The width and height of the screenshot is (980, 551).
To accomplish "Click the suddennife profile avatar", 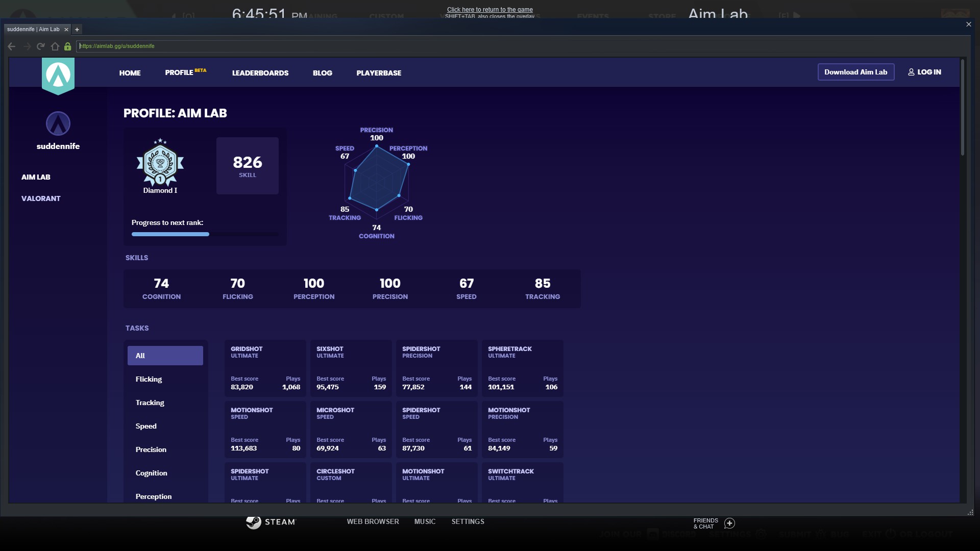I will 58,123.
